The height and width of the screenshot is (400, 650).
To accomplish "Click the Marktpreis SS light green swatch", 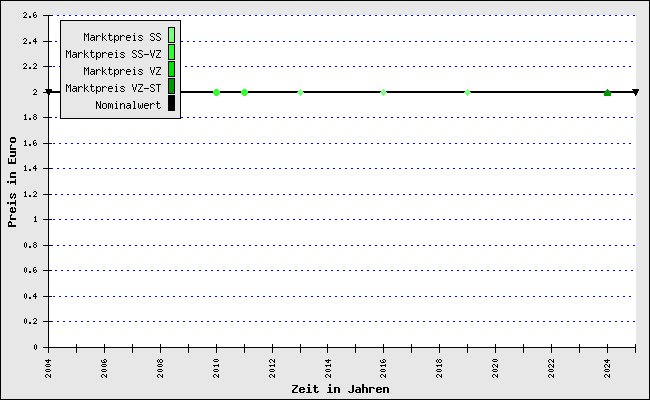I will pos(171,35).
